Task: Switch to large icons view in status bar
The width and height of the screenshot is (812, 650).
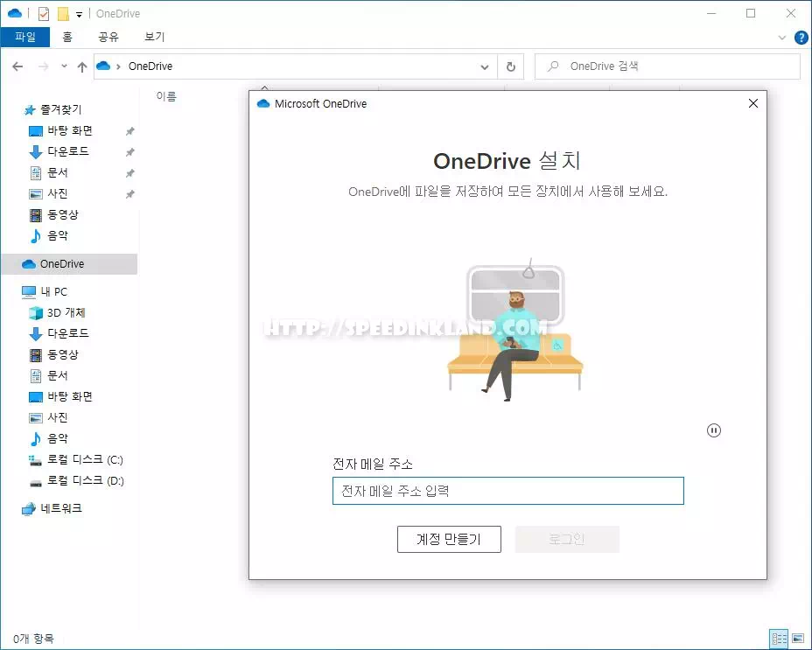Action: tap(798, 639)
